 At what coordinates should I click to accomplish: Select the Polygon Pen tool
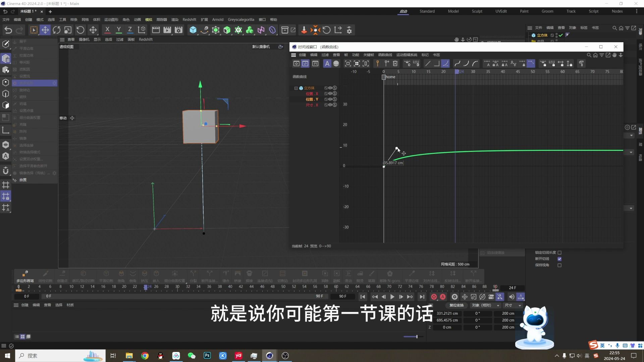pos(24,274)
